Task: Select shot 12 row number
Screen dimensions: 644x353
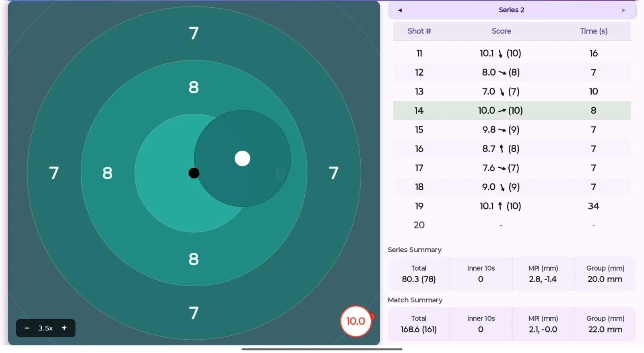Action: tap(419, 72)
